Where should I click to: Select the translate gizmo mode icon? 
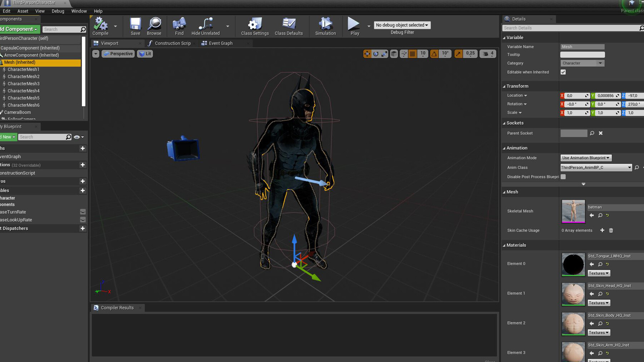coord(367,54)
